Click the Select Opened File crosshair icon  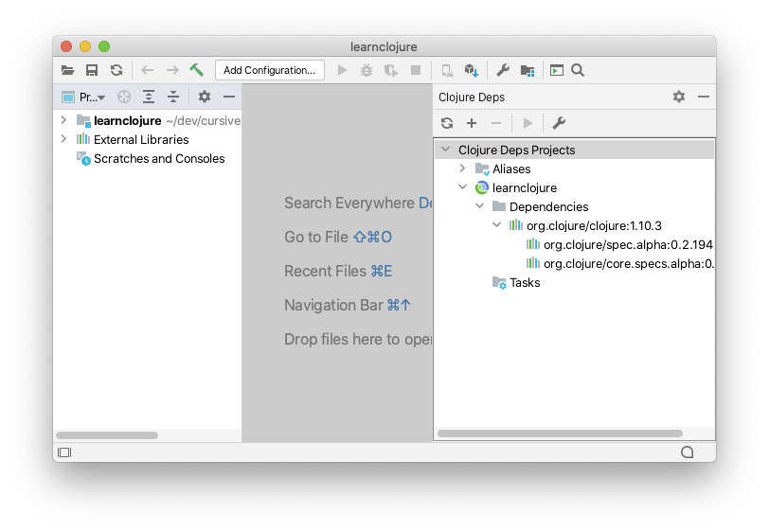[x=124, y=97]
